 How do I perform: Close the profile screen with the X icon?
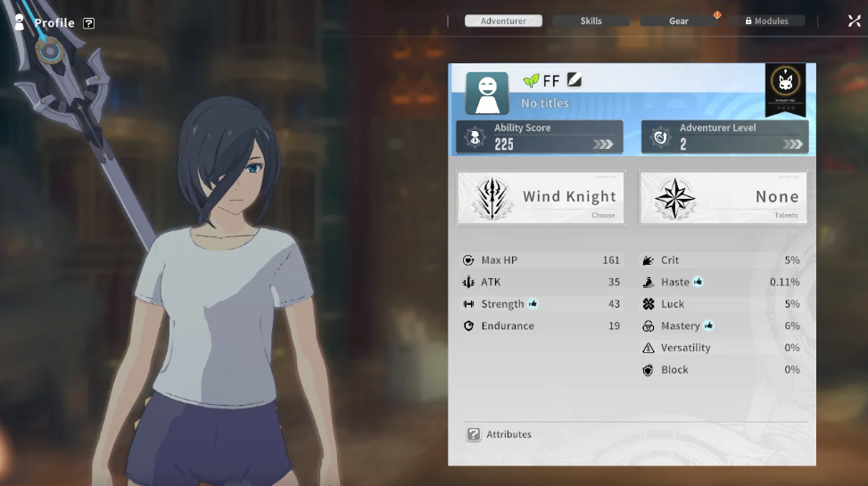point(854,21)
